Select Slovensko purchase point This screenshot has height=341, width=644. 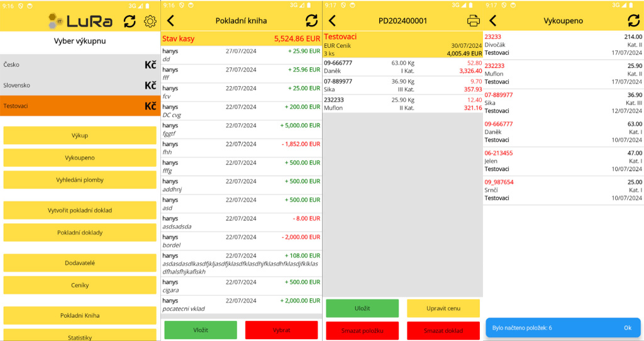[79, 85]
